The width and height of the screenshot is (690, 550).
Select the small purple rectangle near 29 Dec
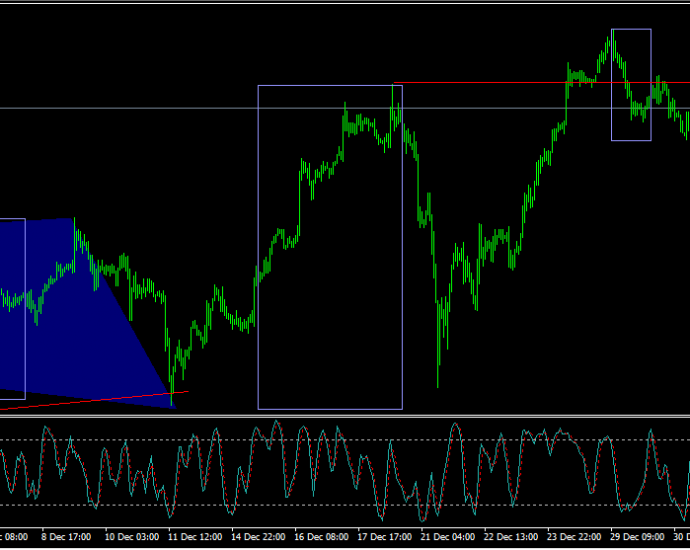point(631,85)
